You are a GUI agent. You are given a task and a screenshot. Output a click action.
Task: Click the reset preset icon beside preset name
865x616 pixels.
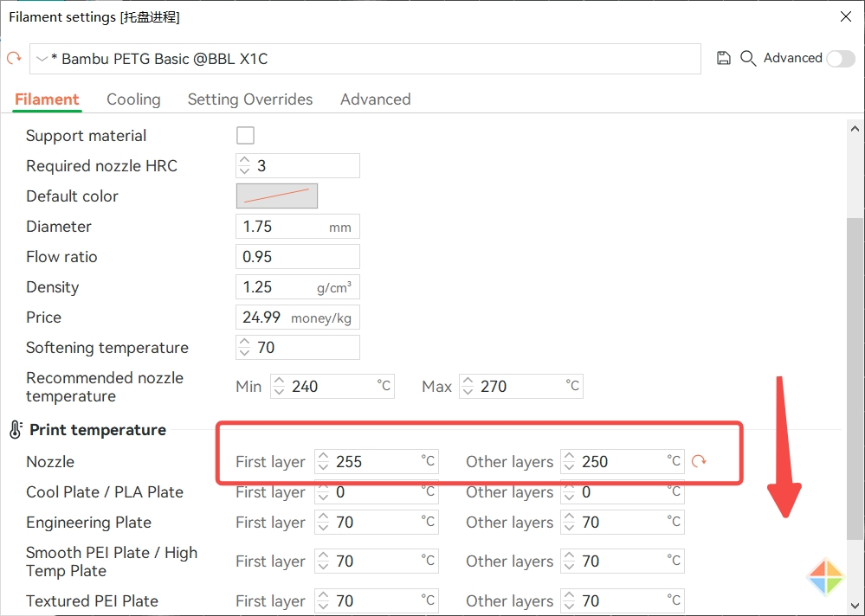(14, 58)
